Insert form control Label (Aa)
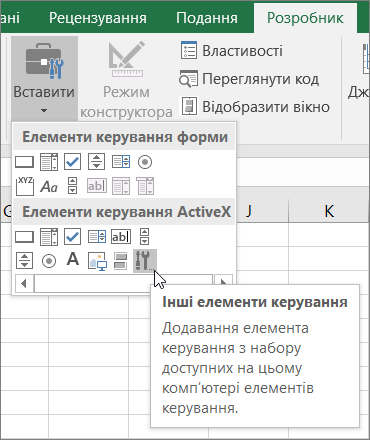 click(49, 186)
